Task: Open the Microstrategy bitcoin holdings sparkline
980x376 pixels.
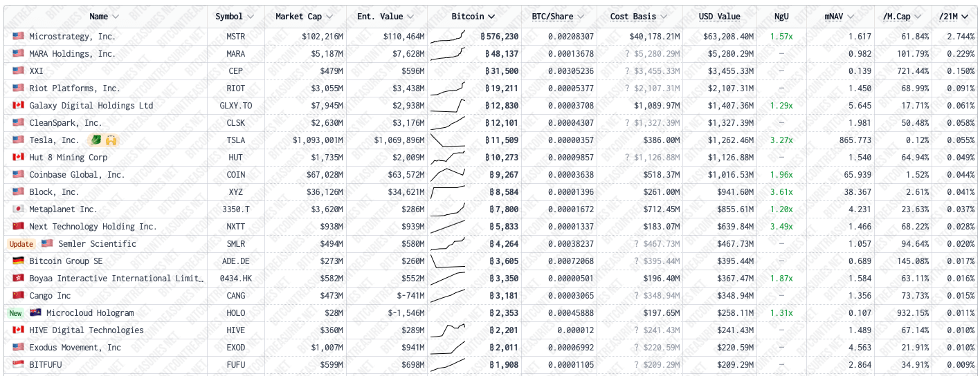Action: (448, 37)
